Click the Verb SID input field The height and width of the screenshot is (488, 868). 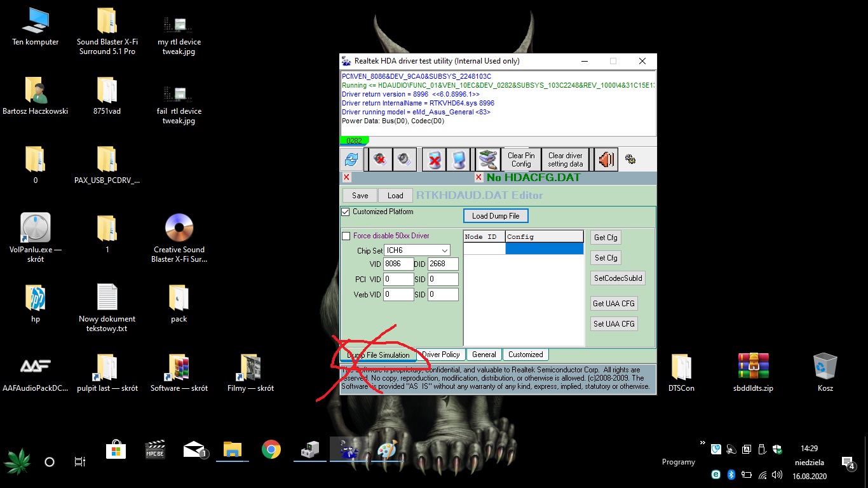click(x=443, y=295)
